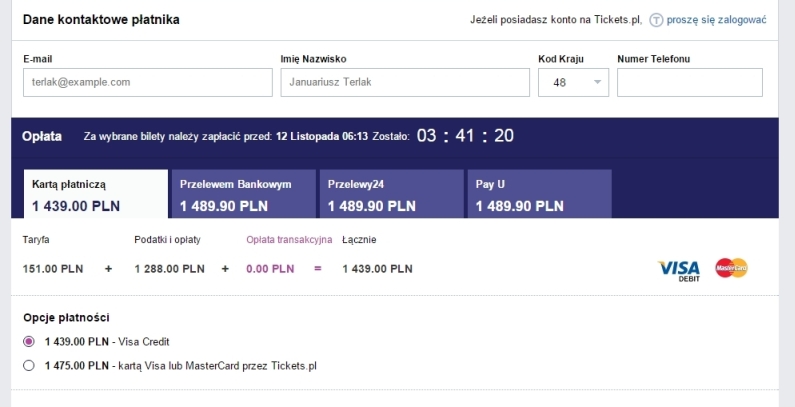Click the Imię Nazwisko input field

pos(405,82)
